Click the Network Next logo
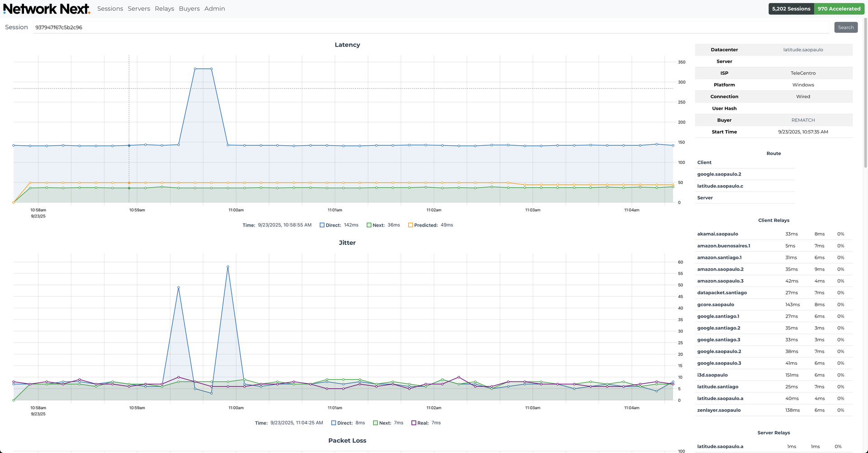 click(x=47, y=9)
